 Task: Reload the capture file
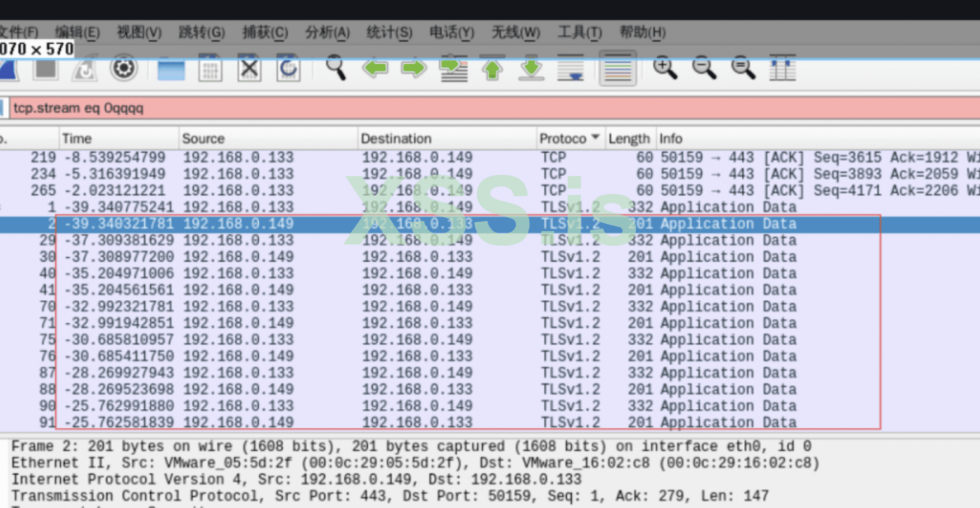pyautogui.click(x=288, y=68)
